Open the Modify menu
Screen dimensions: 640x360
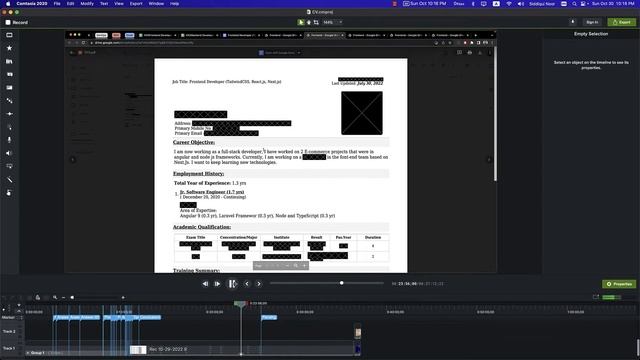click(87, 4)
